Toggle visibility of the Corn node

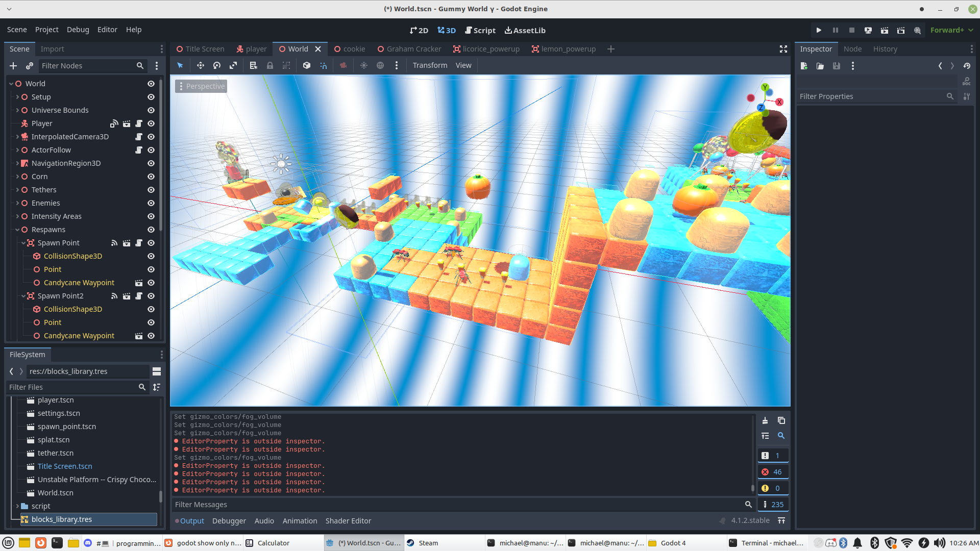pyautogui.click(x=151, y=177)
